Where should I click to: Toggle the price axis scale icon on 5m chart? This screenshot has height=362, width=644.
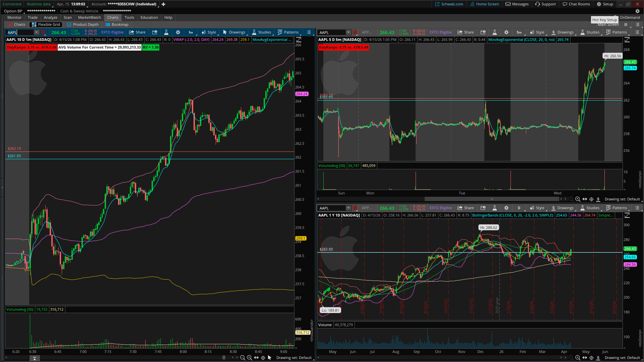627,40
